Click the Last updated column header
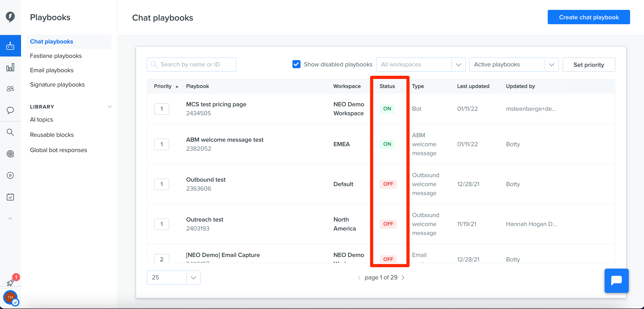 tap(473, 86)
